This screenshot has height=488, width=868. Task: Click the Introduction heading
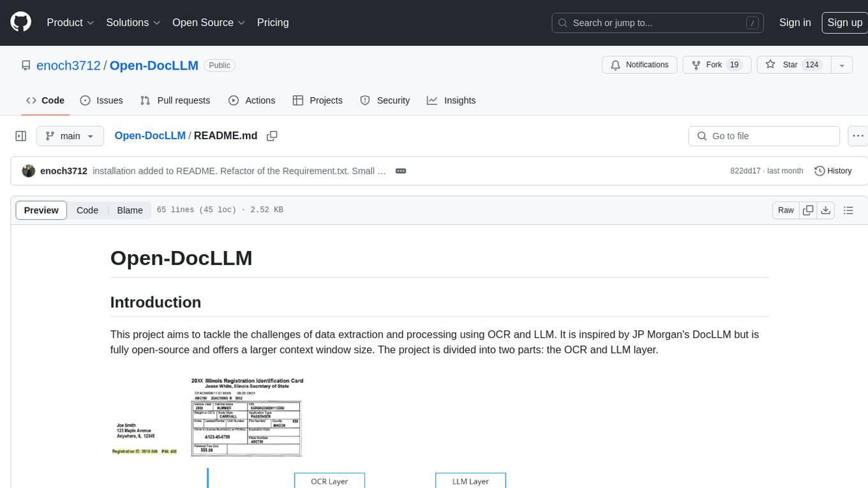tap(156, 302)
